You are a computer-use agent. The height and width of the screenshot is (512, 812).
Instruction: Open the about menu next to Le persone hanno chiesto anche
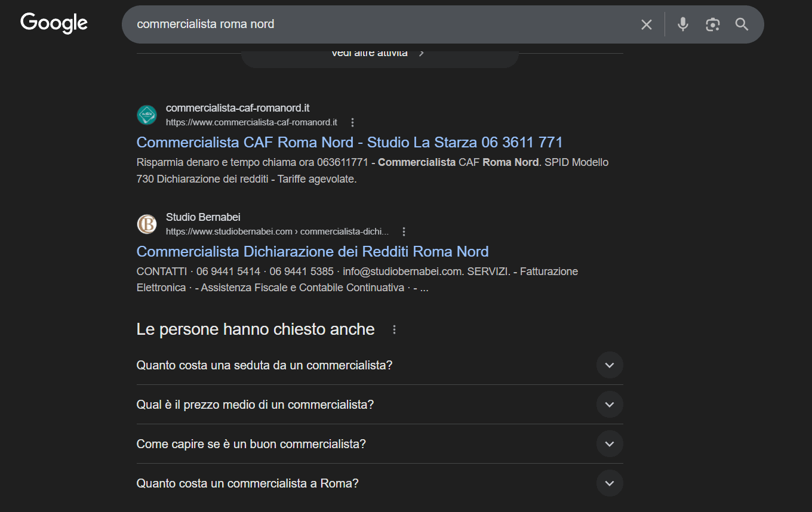(x=393, y=329)
